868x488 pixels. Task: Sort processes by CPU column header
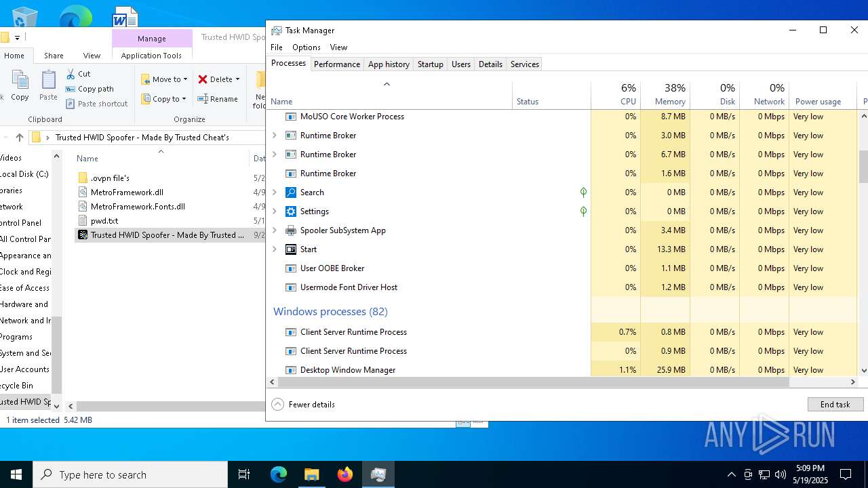point(616,95)
